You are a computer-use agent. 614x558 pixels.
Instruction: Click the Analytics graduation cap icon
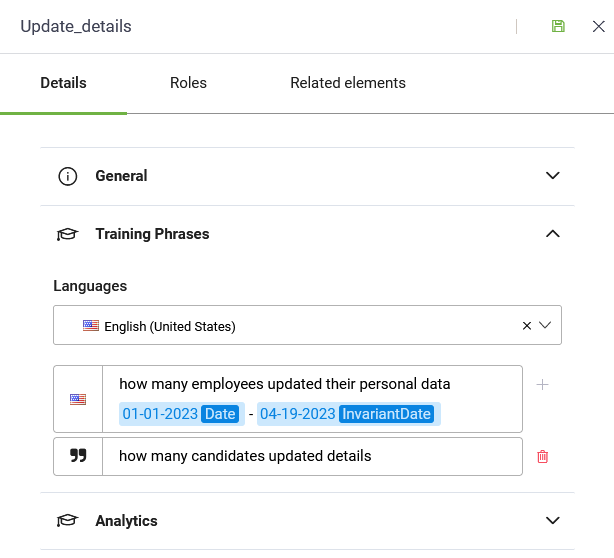tap(67, 521)
